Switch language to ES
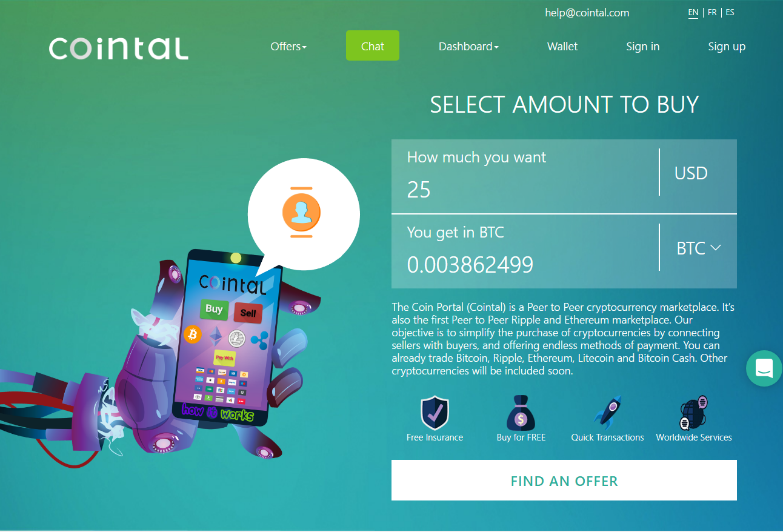 730,12
